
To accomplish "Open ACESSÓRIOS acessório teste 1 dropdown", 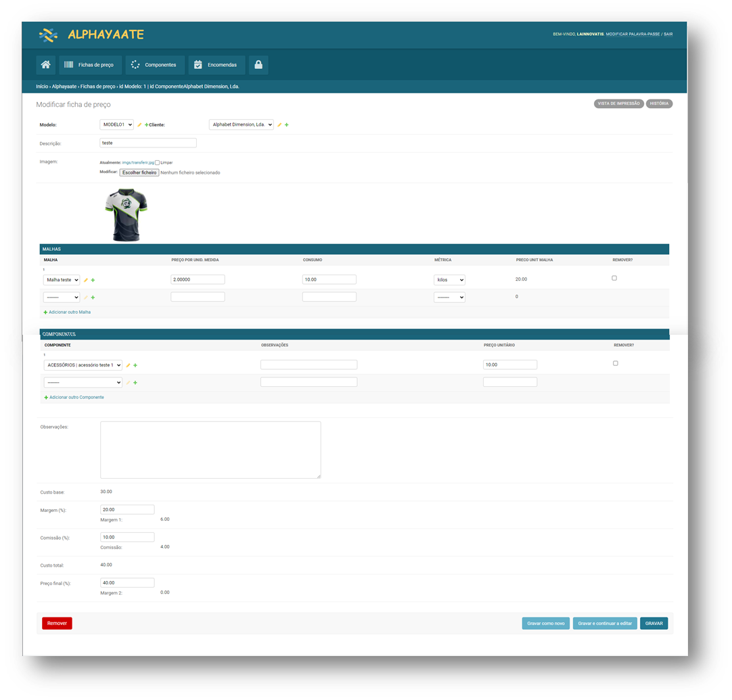I will (x=83, y=365).
